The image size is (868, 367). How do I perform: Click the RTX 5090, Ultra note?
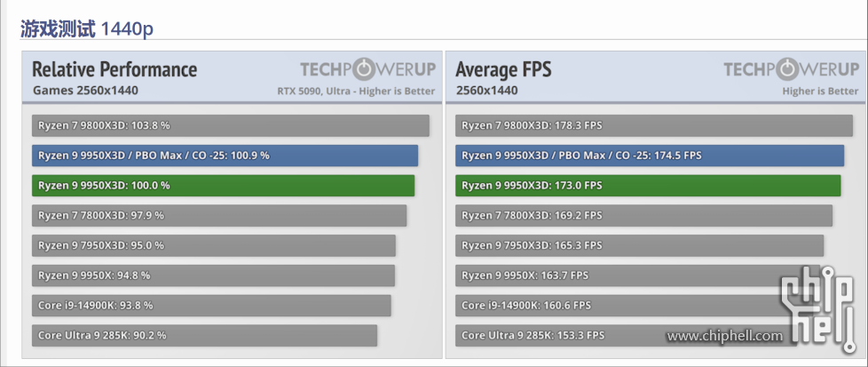click(x=356, y=91)
